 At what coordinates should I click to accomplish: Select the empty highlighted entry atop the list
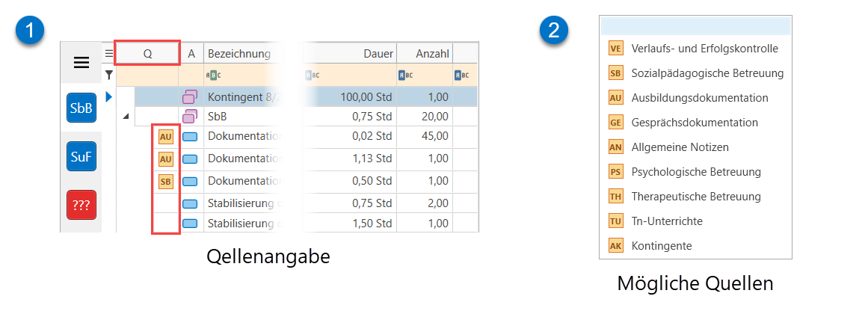coord(695,26)
